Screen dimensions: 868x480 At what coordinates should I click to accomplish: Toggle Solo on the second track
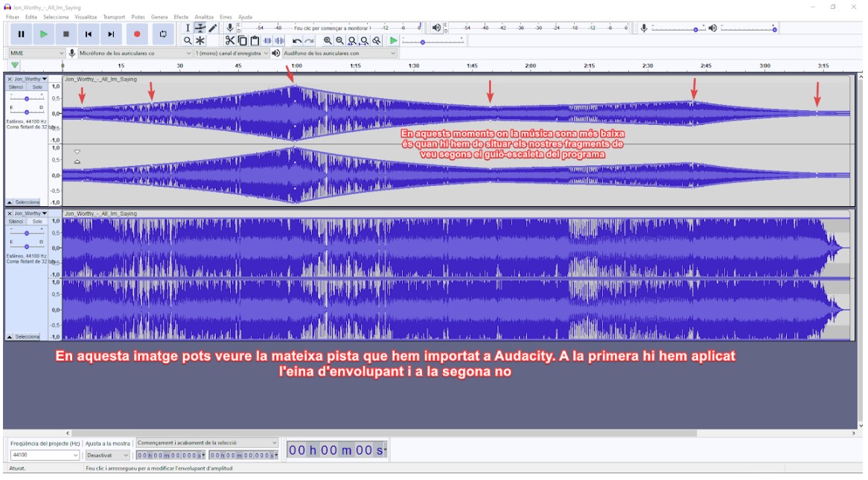(x=37, y=221)
